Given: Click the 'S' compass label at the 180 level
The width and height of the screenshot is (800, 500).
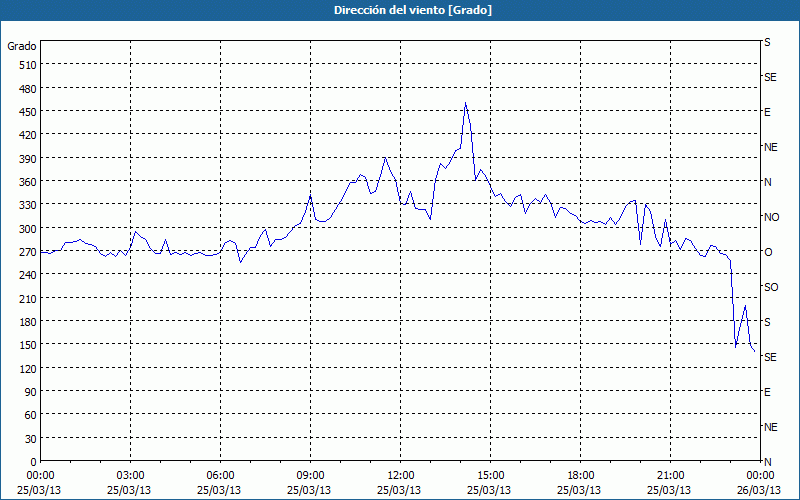Looking at the screenshot, I should [x=767, y=322].
